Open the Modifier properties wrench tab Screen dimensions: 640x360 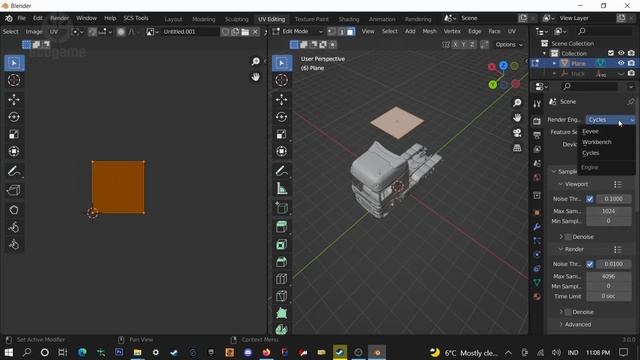point(537,227)
